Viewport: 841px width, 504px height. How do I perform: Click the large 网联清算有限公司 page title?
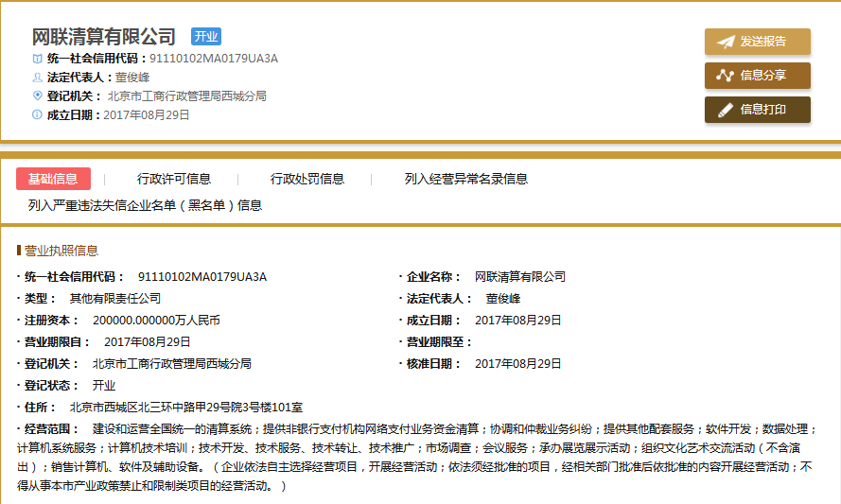pos(104,37)
